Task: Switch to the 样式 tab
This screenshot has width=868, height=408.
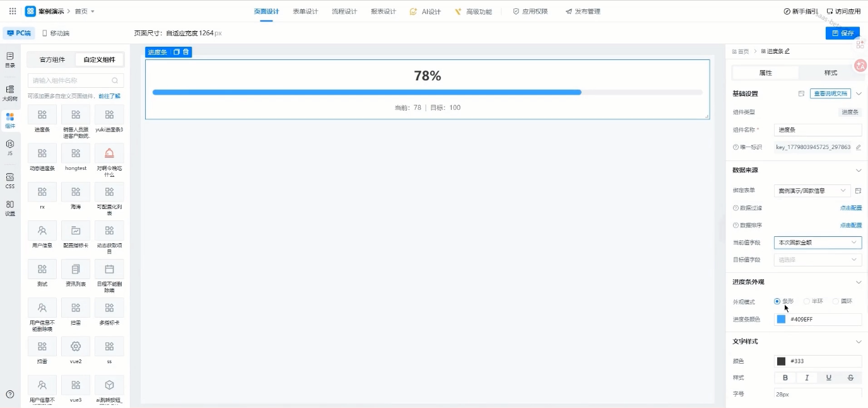Action: (x=830, y=73)
